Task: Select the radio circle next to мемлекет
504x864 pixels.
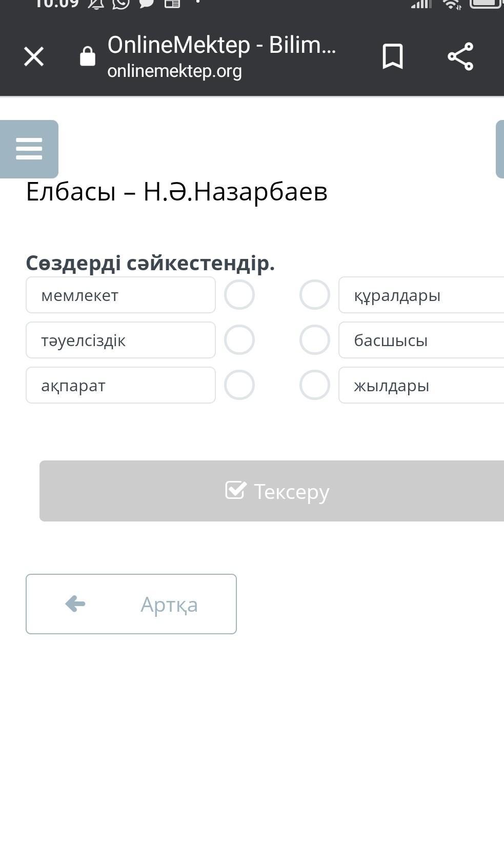Action: click(x=239, y=295)
